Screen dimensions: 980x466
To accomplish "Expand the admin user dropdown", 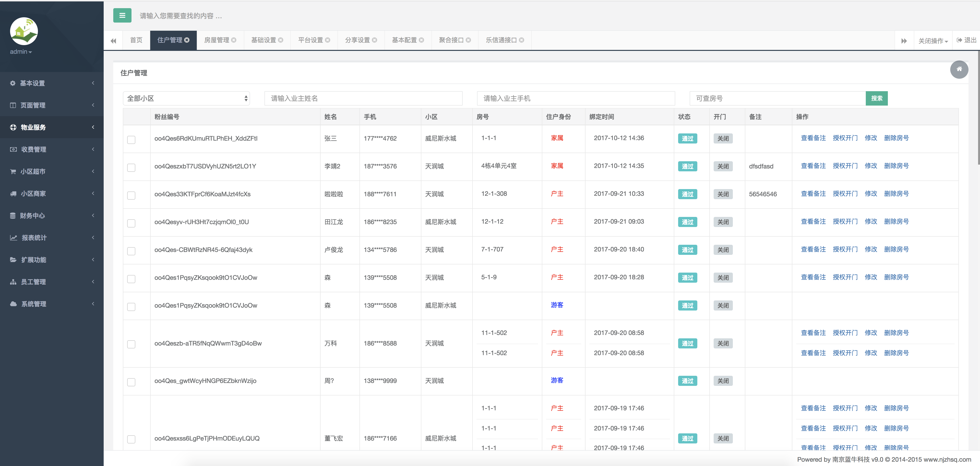I will [21, 52].
